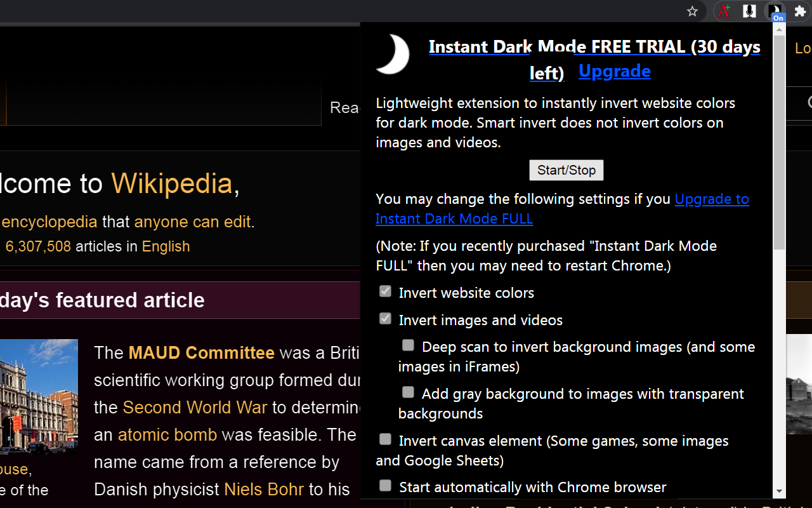Open the microphone extension icon
The height and width of the screenshot is (508, 812).
coord(749,11)
